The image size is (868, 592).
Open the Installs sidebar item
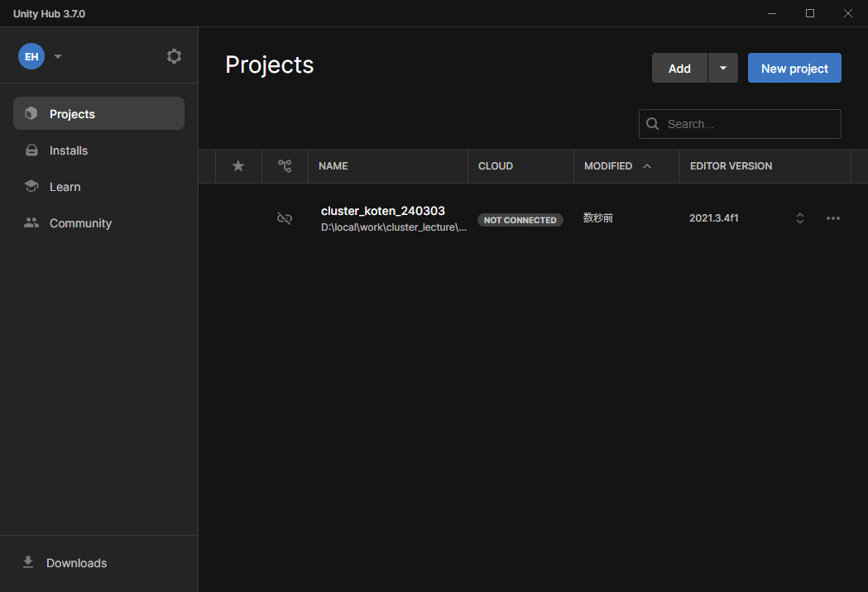pyautogui.click(x=98, y=150)
